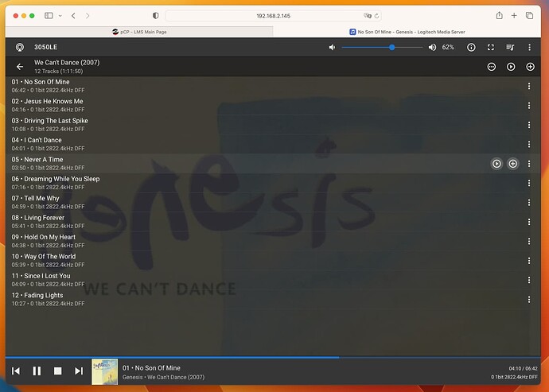
Task: Select track 03 Driving The Last Spike
Action: click(x=273, y=125)
